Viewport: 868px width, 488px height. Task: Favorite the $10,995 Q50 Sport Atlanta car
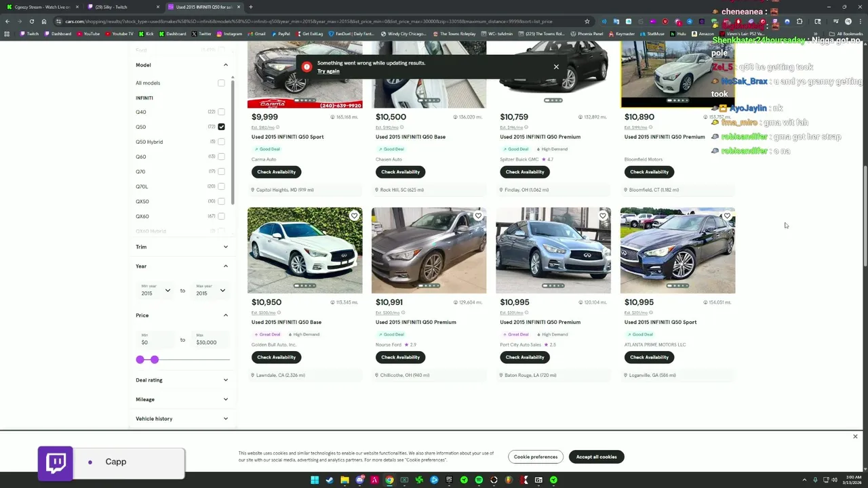pos(727,216)
